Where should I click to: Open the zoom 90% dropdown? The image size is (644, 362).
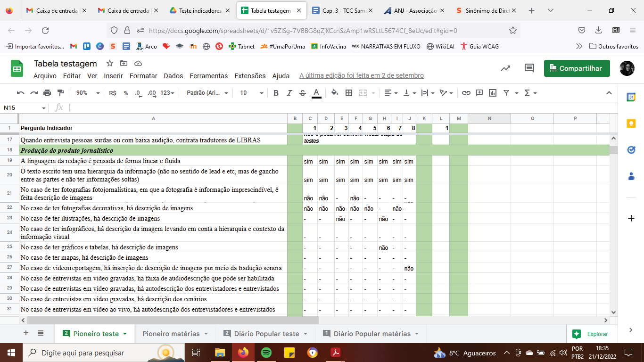click(x=88, y=93)
